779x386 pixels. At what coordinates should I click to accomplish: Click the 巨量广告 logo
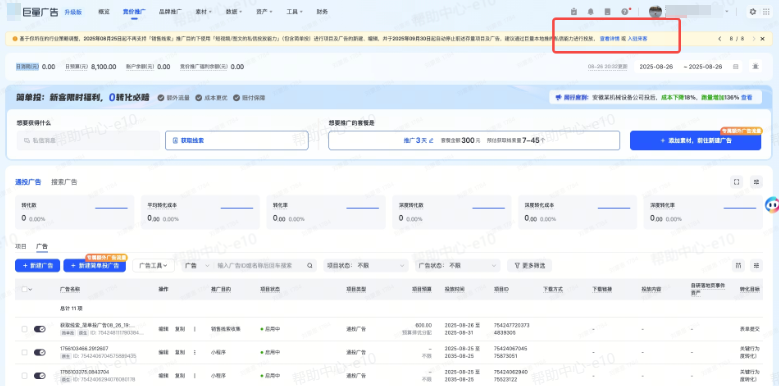tap(33, 12)
